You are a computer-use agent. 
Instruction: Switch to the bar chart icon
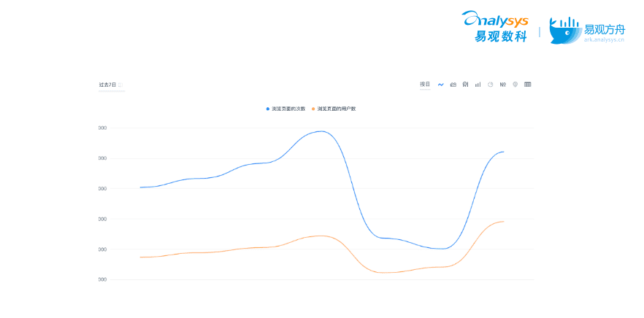(x=478, y=85)
